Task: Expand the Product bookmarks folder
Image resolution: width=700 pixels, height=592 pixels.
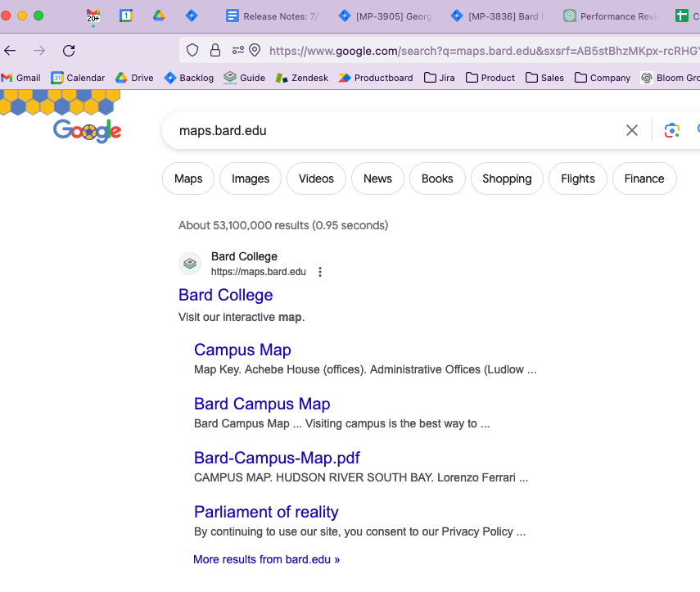Action: click(490, 78)
